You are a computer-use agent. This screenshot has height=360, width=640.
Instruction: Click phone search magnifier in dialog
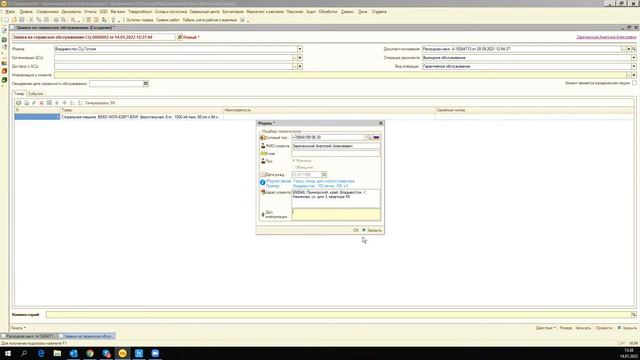[x=369, y=138]
